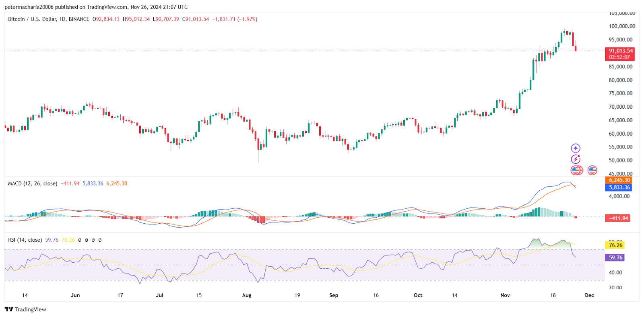Viewport: 644px width, 317px height.
Task: Select the MACD (12, 26, close) indicator label
Action: point(33,183)
